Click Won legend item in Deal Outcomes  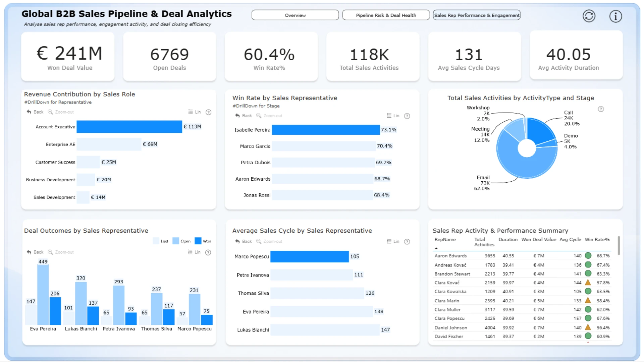coord(203,241)
